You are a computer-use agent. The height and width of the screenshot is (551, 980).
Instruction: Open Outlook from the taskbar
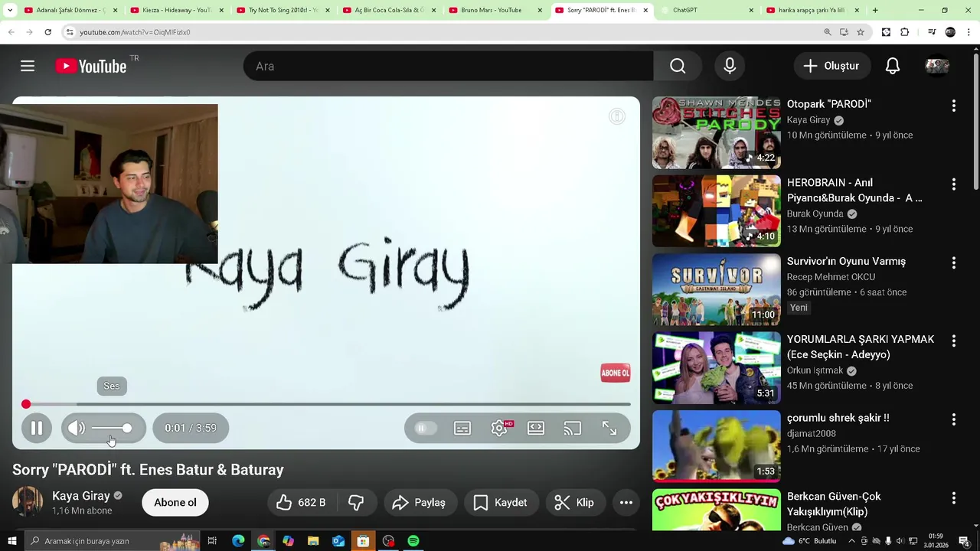point(338,541)
